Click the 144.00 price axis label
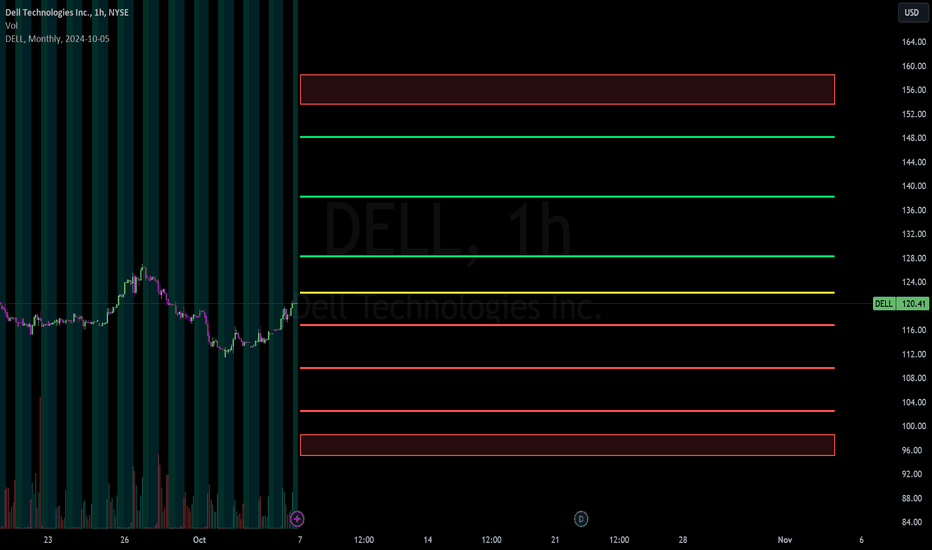Screen dimensions: 932x550 [914, 162]
